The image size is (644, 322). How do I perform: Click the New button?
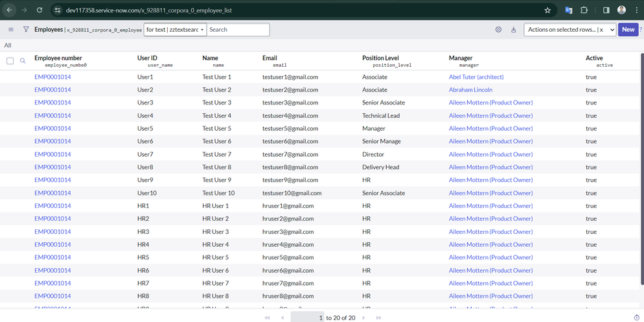click(x=628, y=30)
